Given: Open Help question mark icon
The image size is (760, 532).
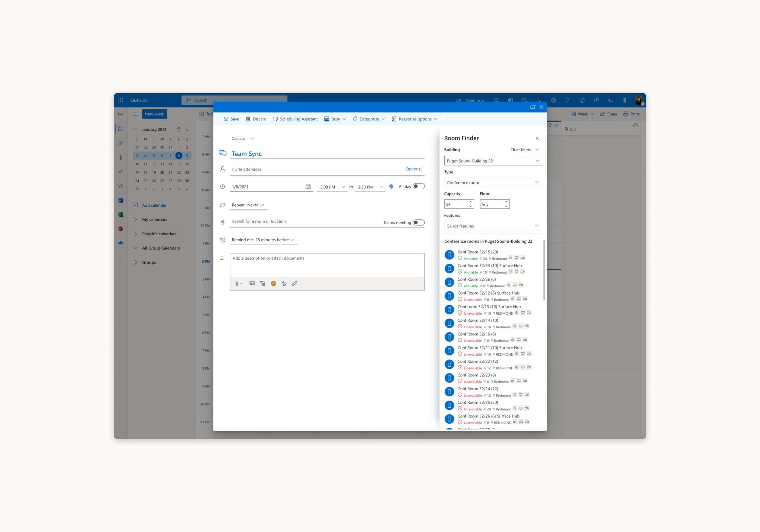Looking at the screenshot, I should click(x=567, y=100).
